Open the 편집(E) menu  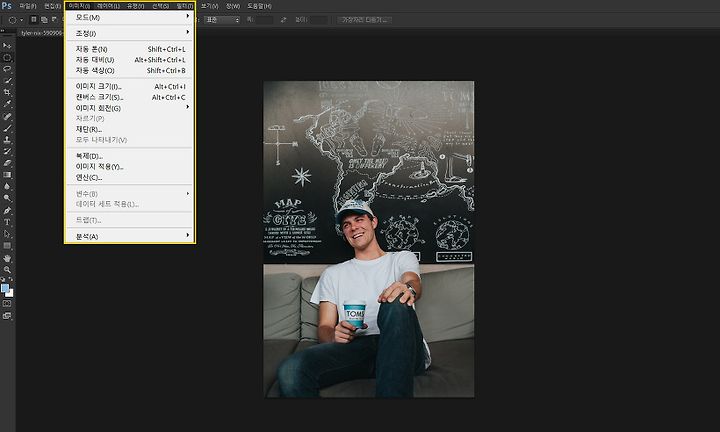52,6
